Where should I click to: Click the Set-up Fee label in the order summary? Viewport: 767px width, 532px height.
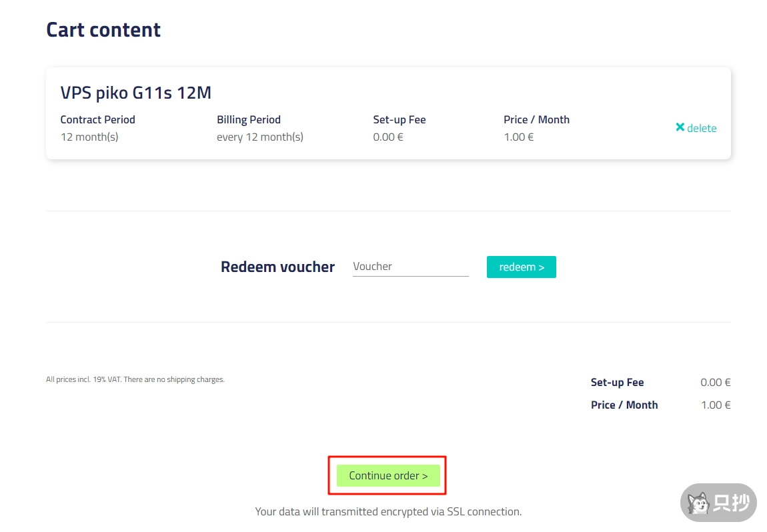[x=617, y=383]
